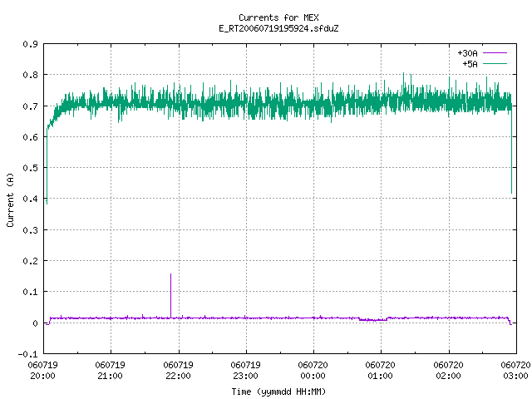Click the filename 'E_RT20060719195924.sfduZ' subtitle
The image size is (532, 399).
coord(278,28)
